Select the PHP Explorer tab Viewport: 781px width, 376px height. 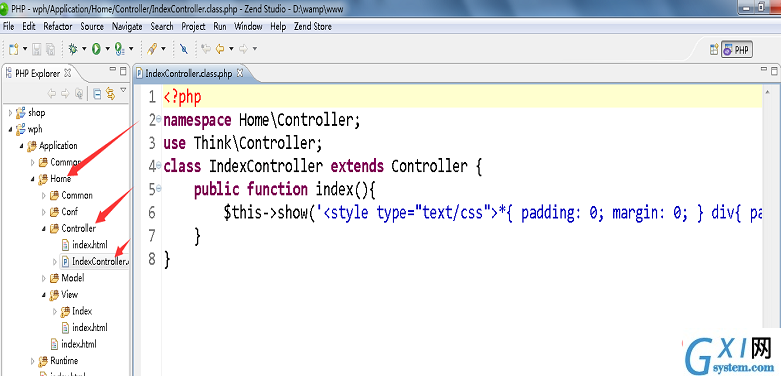(37, 73)
